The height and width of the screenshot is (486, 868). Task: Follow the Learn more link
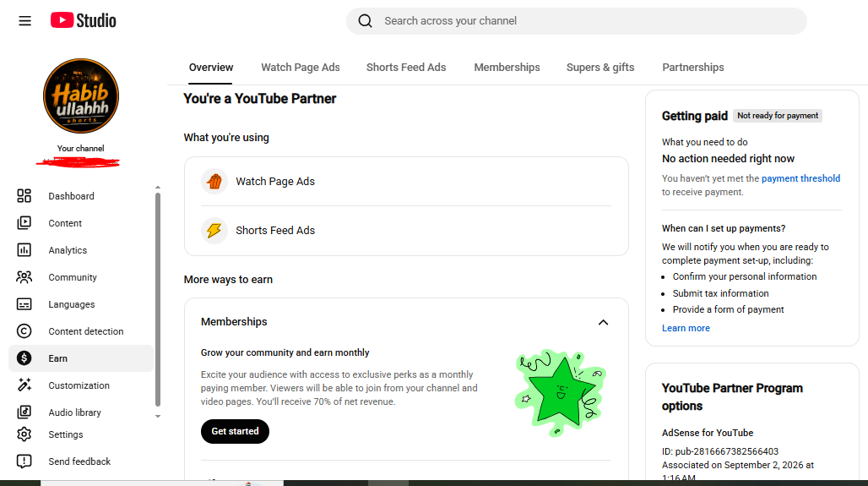686,328
